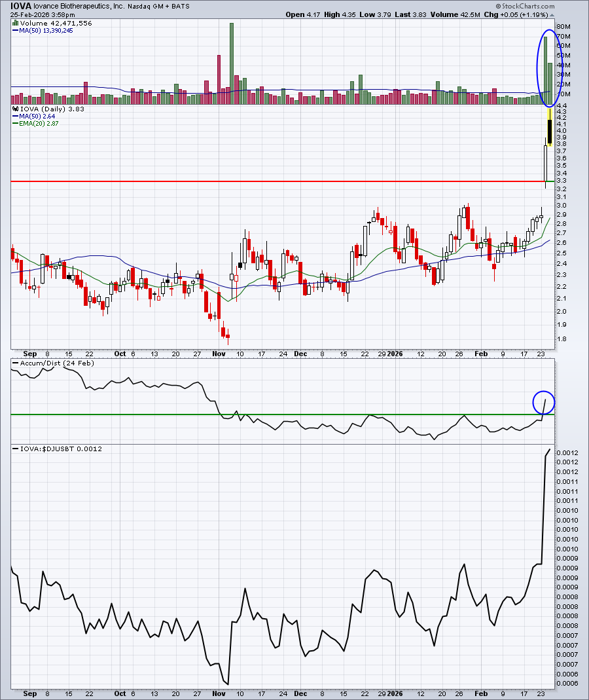Select the green EMA(20) legend marker
This screenshot has width=589, height=700.
15,123
